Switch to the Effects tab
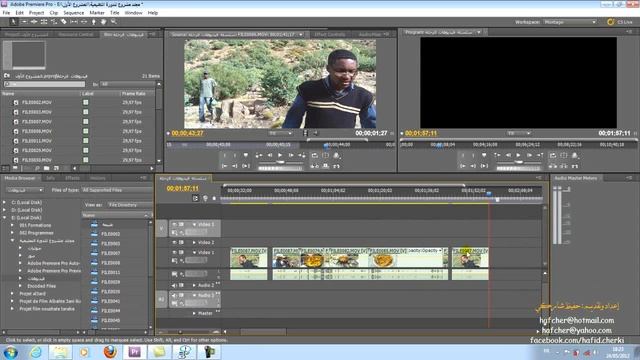 pyautogui.click(x=72, y=178)
